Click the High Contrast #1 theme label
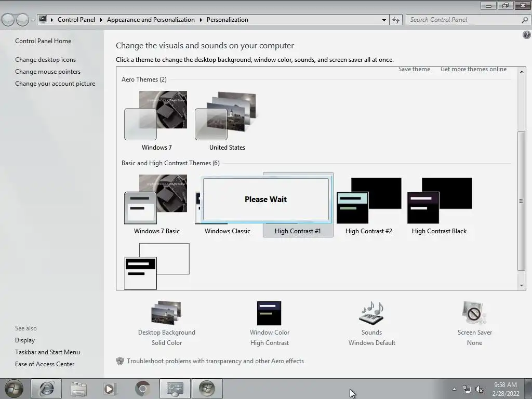This screenshot has width=532, height=399. click(x=298, y=231)
